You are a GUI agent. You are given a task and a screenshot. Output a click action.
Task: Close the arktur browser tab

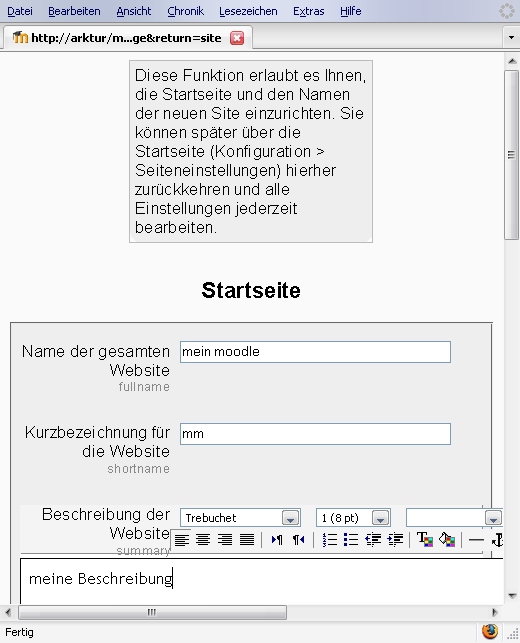(x=237, y=38)
